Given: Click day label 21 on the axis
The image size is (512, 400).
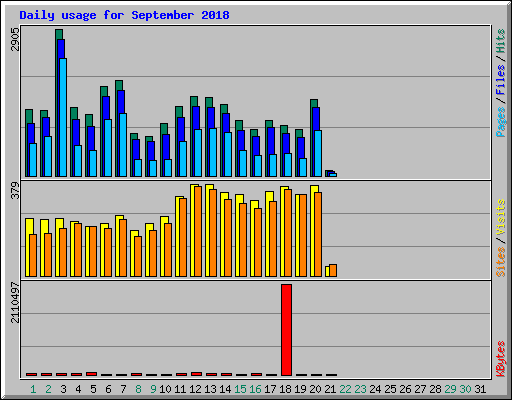Looking at the screenshot, I should point(330,389).
